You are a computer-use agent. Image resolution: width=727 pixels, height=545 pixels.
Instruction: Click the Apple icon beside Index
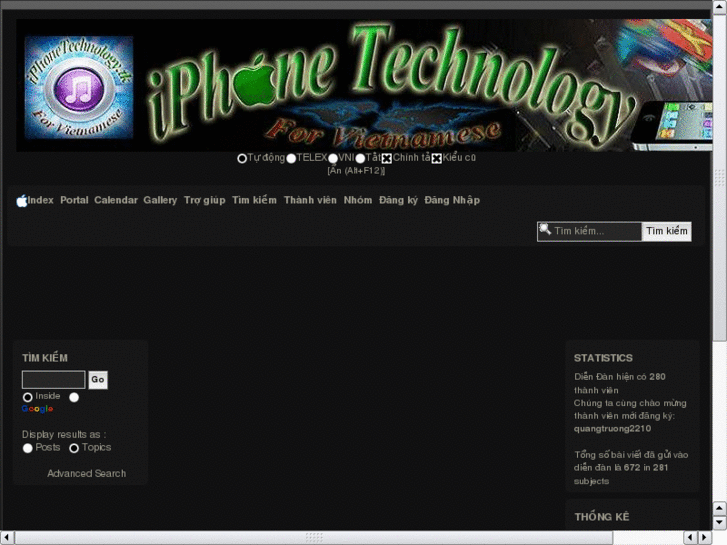pyautogui.click(x=22, y=201)
